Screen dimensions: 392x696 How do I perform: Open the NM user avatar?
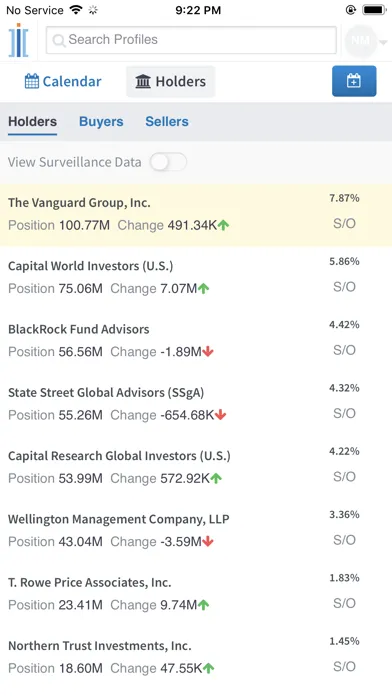360,41
